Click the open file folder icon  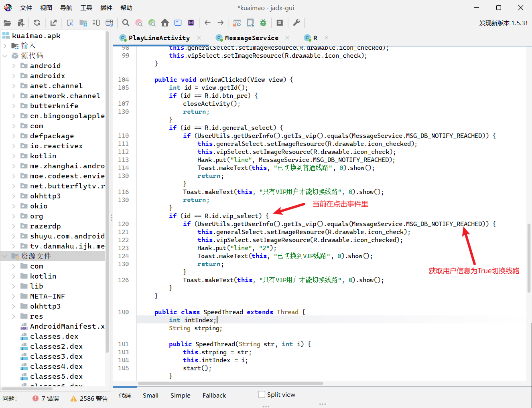coord(7,23)
